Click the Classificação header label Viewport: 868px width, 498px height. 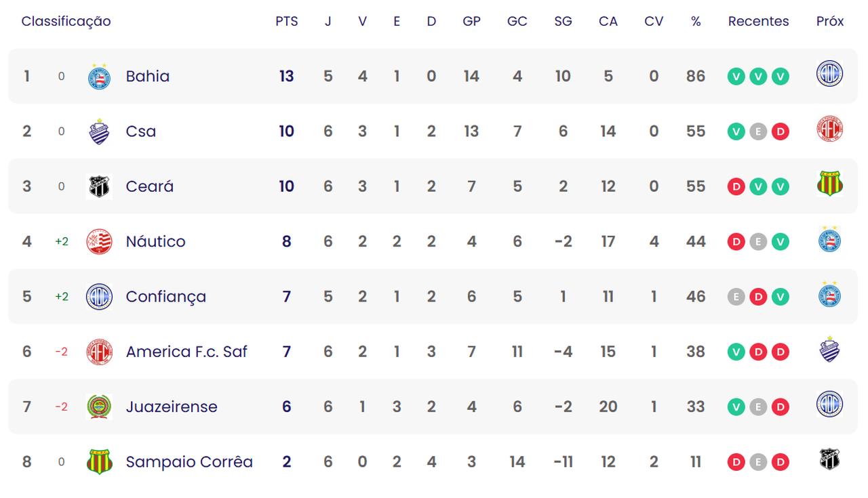click(x=66, y=22)
